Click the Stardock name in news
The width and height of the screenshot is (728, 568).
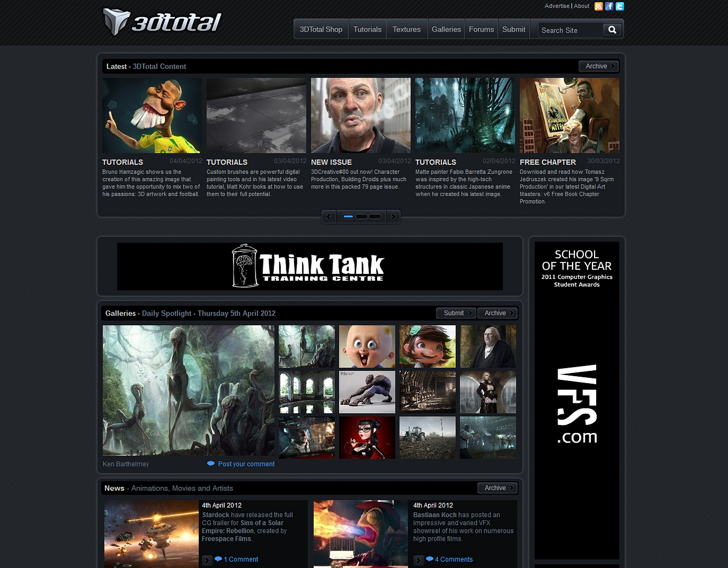pyautogui.click(x=215, y=515)
